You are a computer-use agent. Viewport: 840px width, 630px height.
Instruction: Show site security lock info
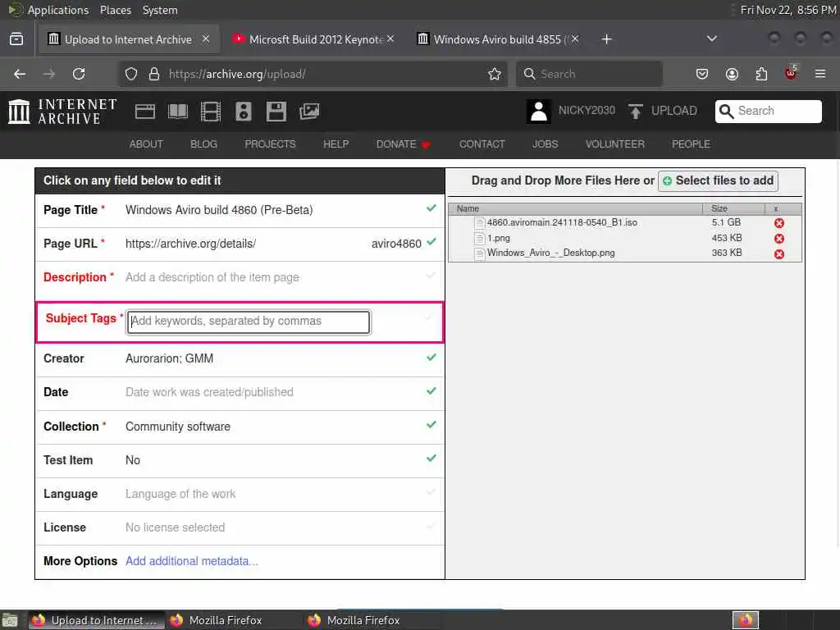click(154, 74)
